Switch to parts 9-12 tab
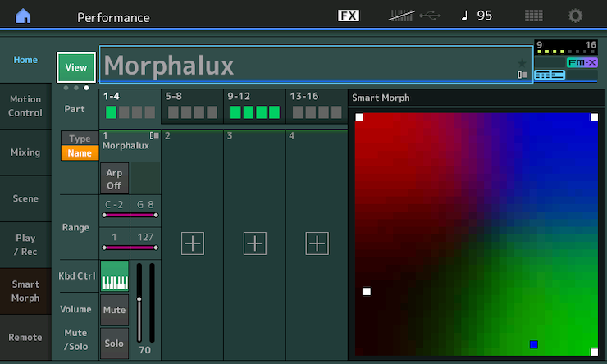This screenshot has height=364, width=607. click(254, 107)
